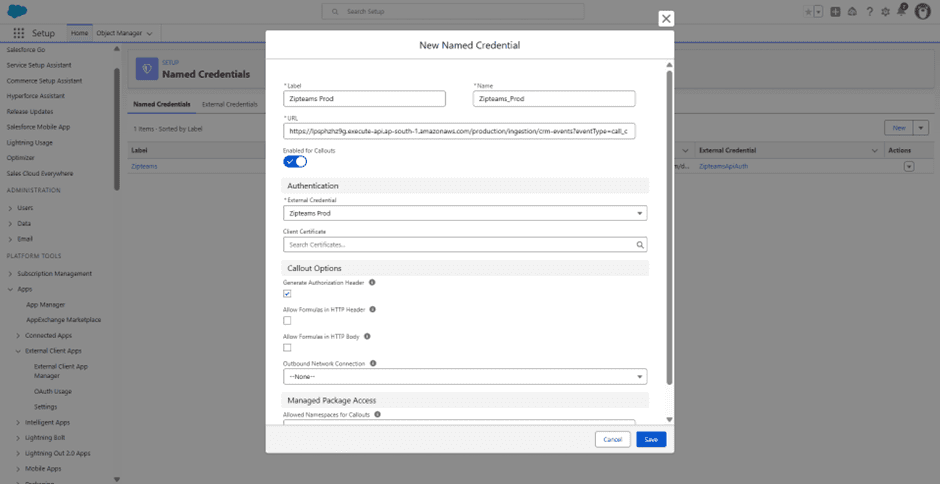This screenshot has width=940, height=484.
Task: Show info for Allowed Namespaces for Callouts
Action: 378,414
